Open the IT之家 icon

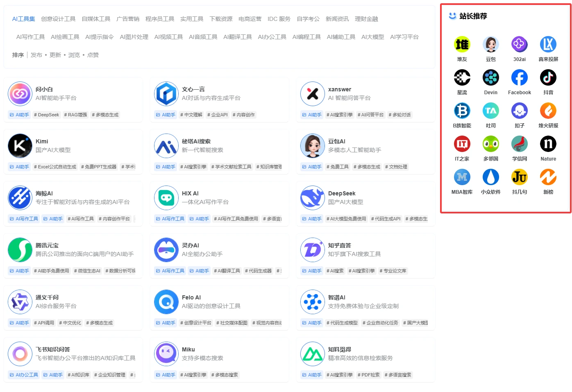pyautogui.click(x=462, y=144)
